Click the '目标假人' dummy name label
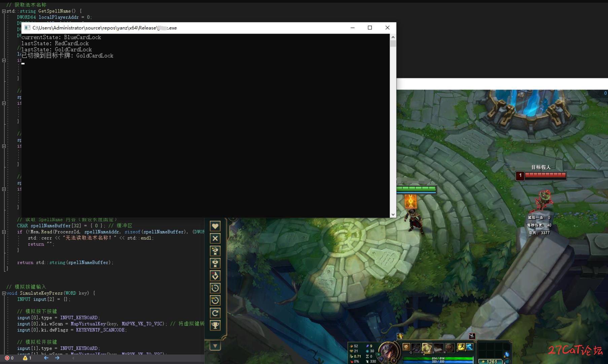This screenshot has width=608, height=364. pyautogui.click(x=541, y=167)
